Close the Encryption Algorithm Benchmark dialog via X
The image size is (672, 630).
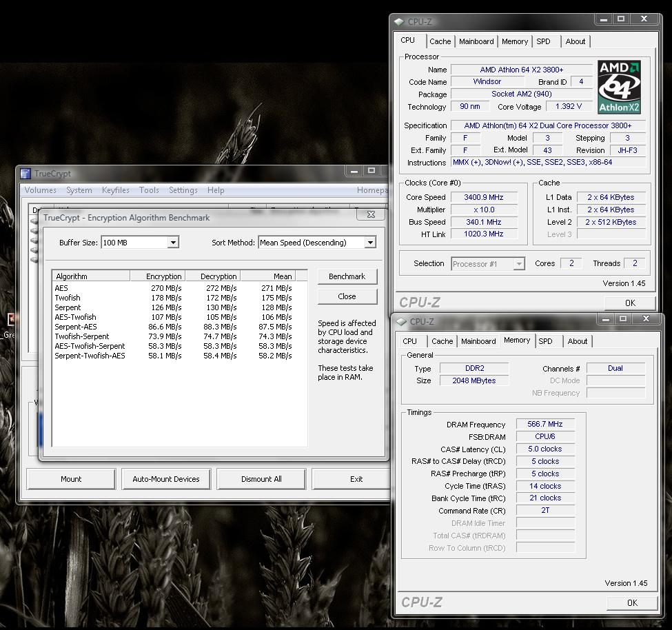pos(371,214)
